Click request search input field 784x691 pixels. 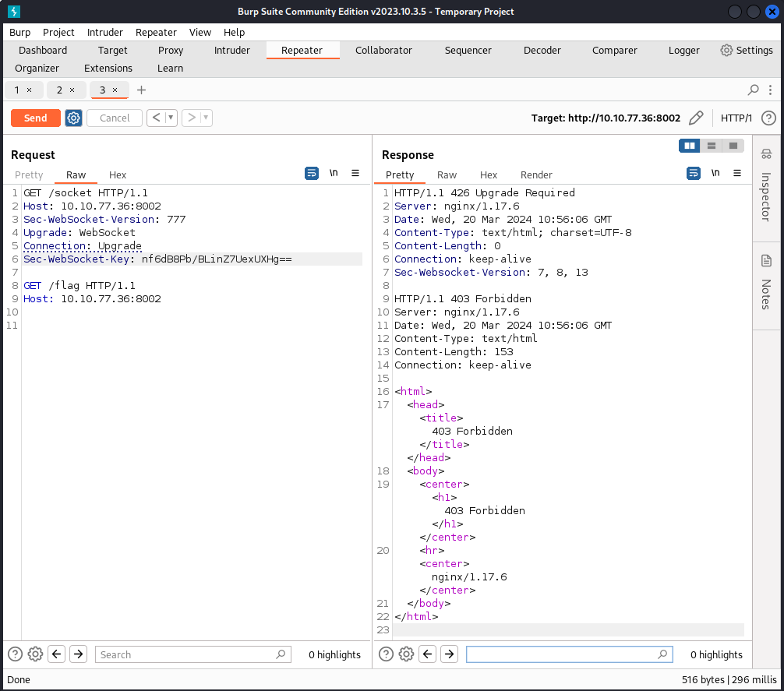point(193,654)
